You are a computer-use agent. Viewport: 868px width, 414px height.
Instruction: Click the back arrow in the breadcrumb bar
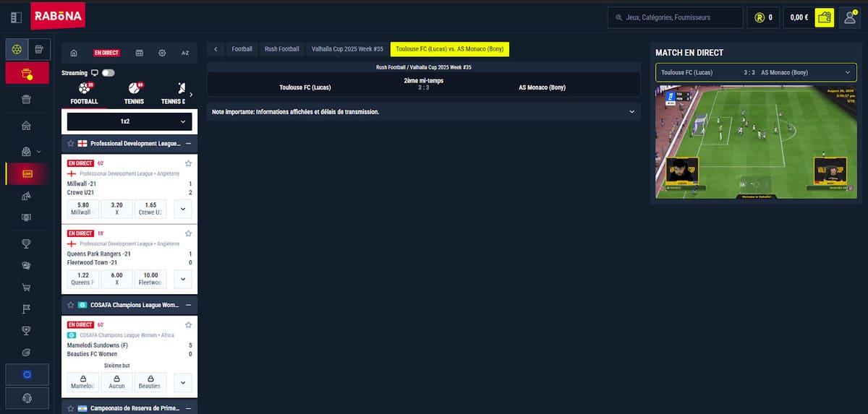[x=216, y=49]
